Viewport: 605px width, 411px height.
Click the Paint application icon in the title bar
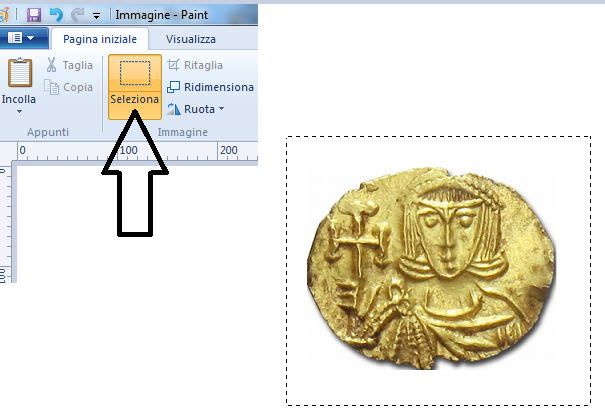pyautogui.click(x=3, y=15)
